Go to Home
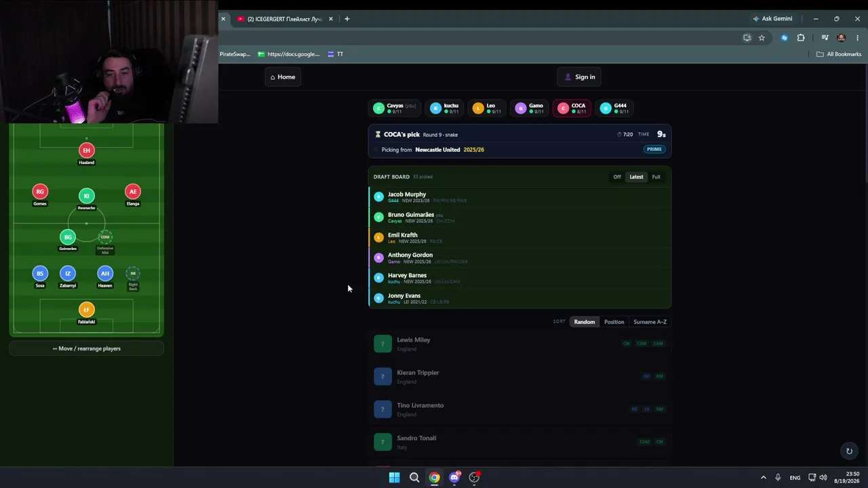868x488 pixels. click(x=283, y=77)
